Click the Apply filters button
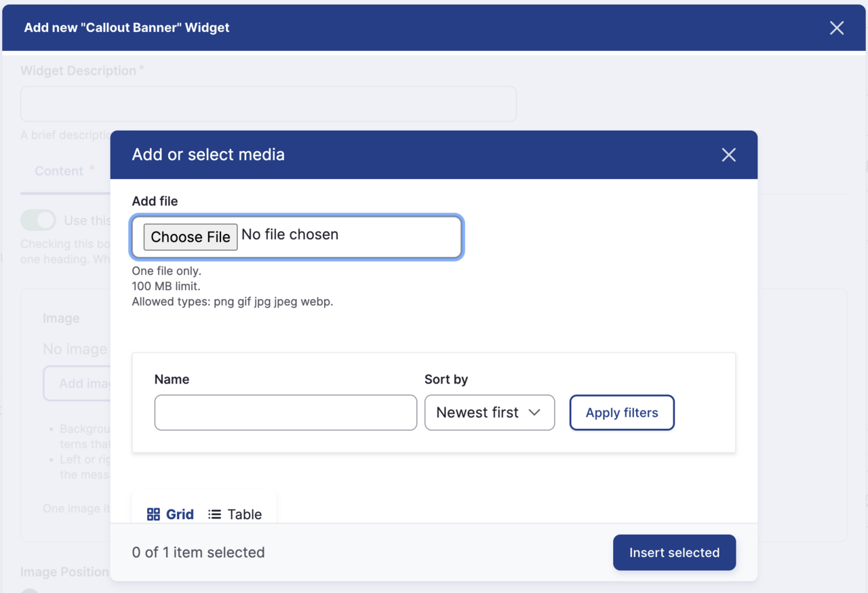This screenshot has height=593, width=868. [621, 413]
